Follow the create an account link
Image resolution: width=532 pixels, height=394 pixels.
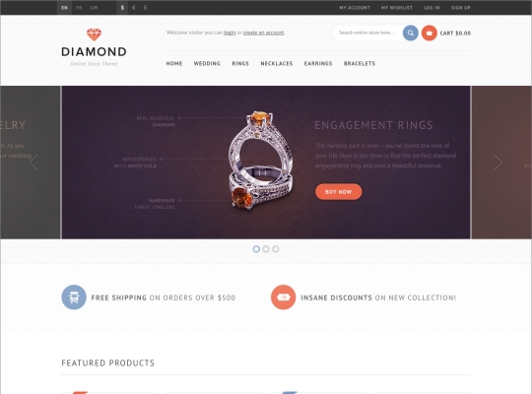tap(264, 33)
